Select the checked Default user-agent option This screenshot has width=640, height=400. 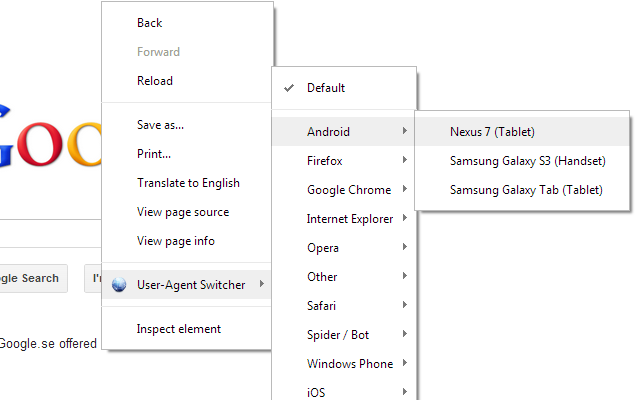point(326,88)
